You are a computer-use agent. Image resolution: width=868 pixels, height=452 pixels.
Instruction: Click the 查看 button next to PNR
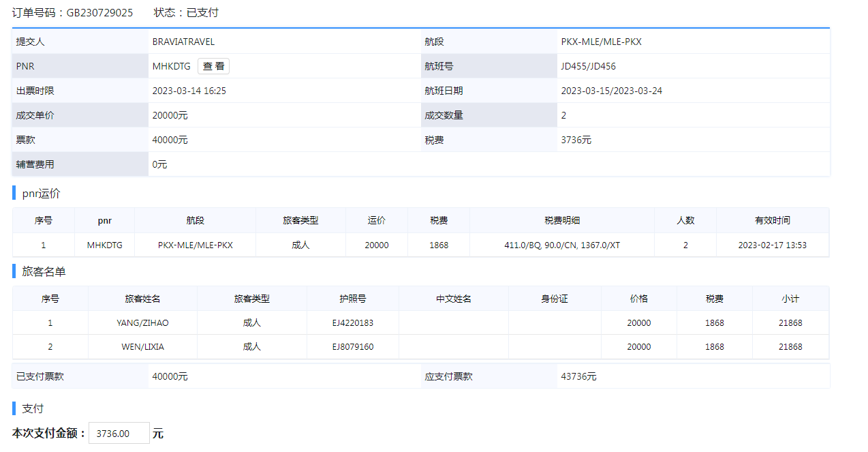213,66
